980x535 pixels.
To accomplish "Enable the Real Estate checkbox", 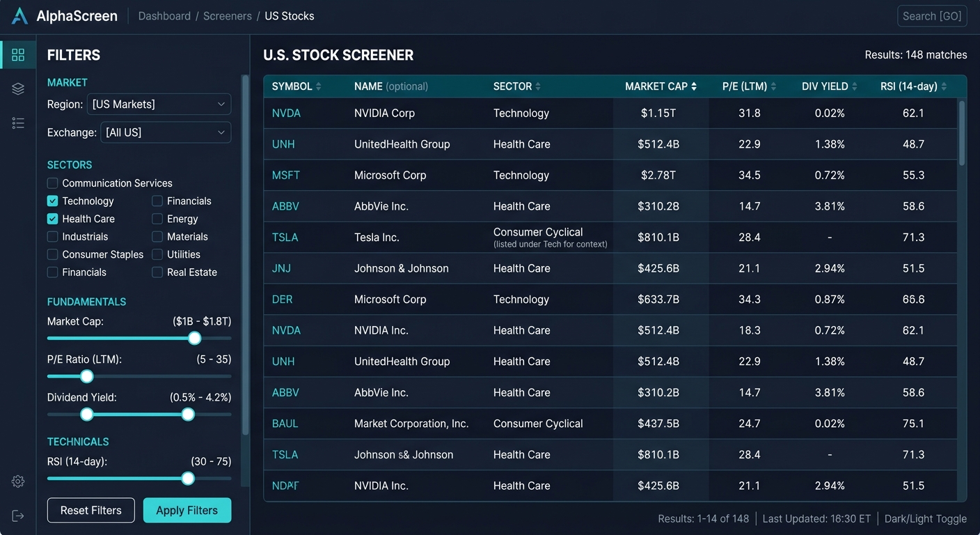I will pos(157,272).
